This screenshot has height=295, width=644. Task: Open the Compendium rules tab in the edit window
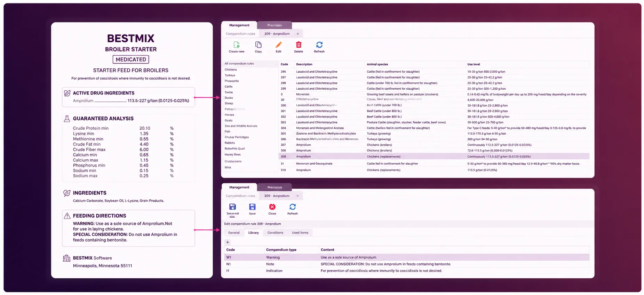[x=240, y=196]
